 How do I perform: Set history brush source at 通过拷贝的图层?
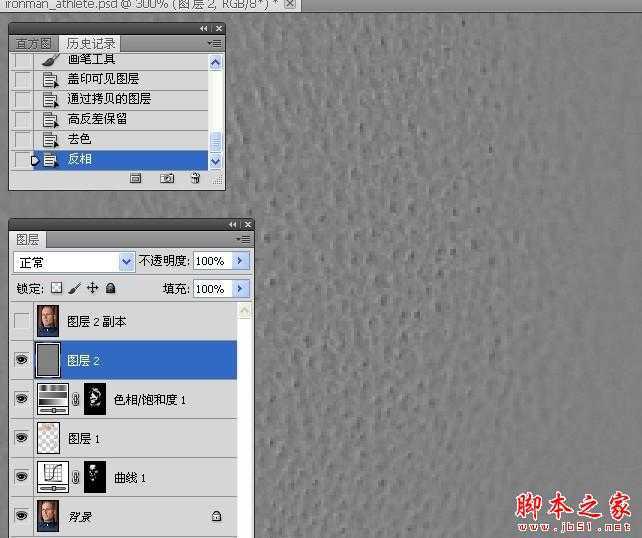[x=23, y=99]
